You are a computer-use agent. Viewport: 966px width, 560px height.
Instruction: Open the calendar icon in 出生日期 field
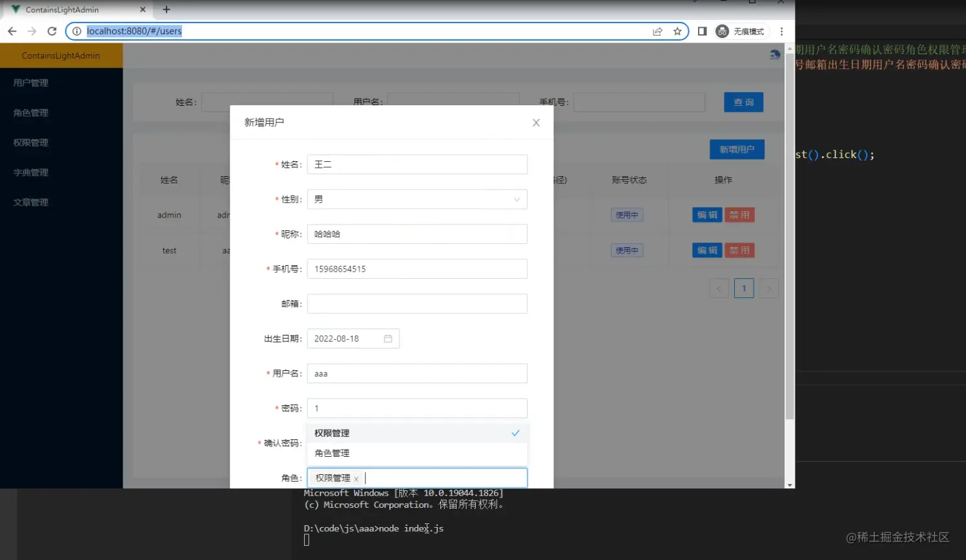tap(388, 339)
